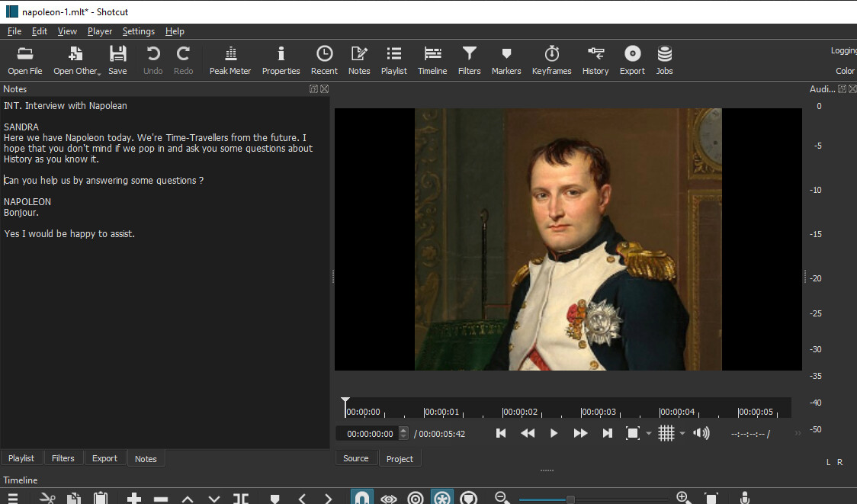The width and height of the screenshot is (857, 504).
Task: Open the player volume control
Action: tap(701, 434)
